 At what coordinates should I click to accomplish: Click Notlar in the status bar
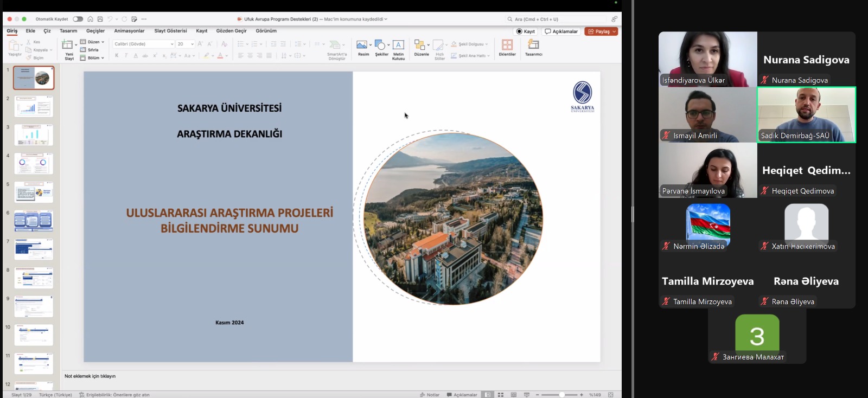(x=430, y=395)
